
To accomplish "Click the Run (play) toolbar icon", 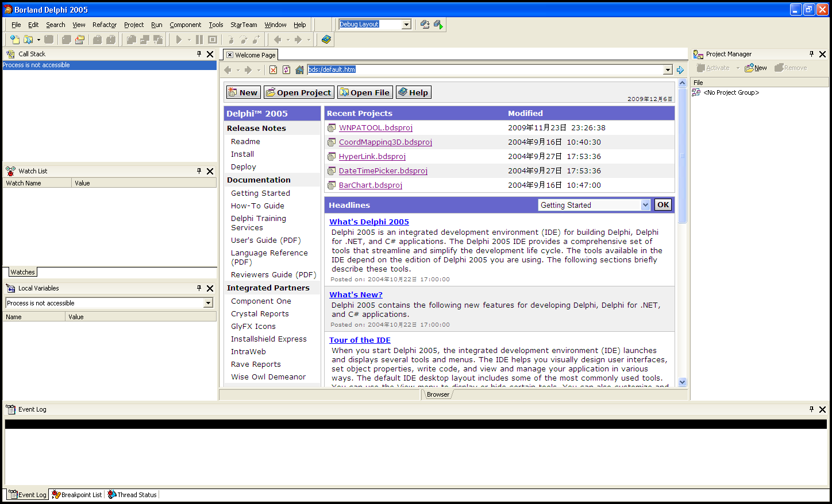I will tap(179, 40).
